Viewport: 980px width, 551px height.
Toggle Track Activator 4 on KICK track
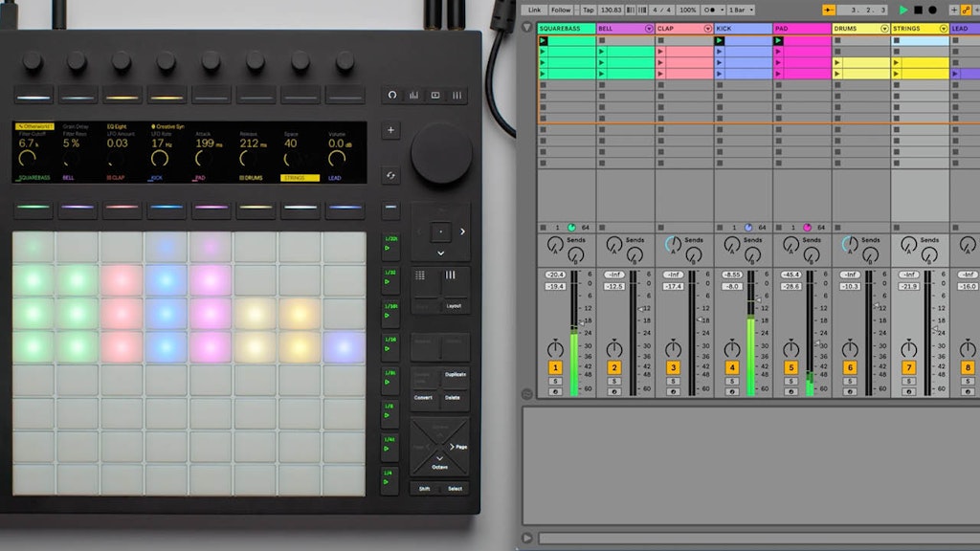[731, 367]
